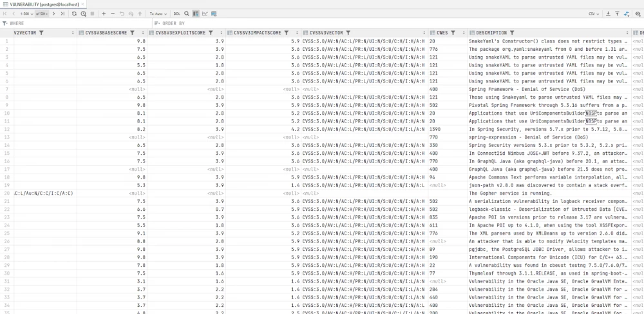Click the DDL button
The image size is (644, 314).
point(176,13)
